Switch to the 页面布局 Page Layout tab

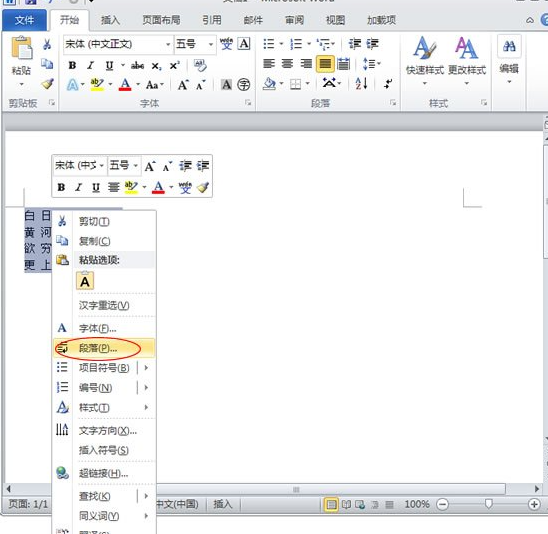point(161,20)
